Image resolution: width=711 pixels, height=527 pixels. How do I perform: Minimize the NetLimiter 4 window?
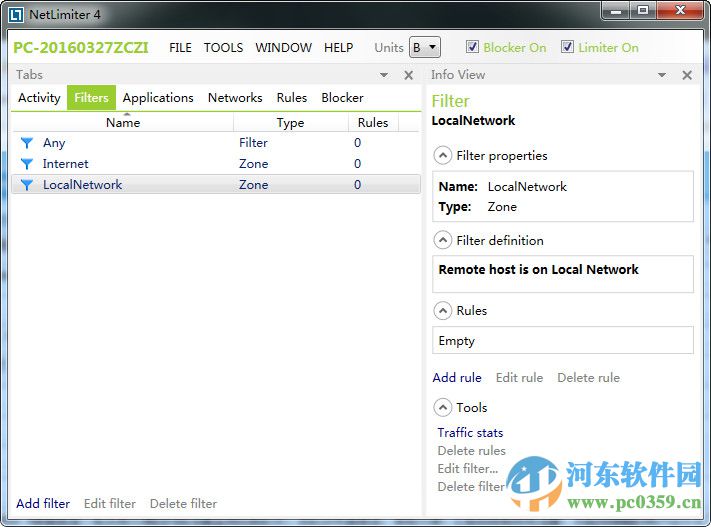click(x=616, y=11)
